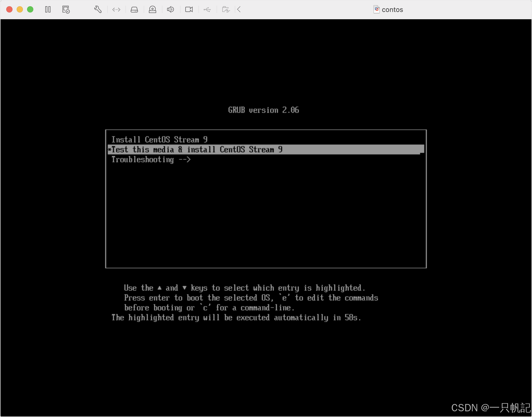Click the camera device icon
The height and width of the screenshot is (417, 532).
[189, 10]
